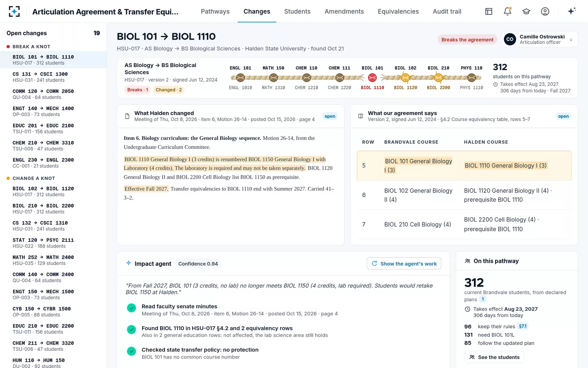Open the table layout icon in header
Screen dimensions: 588x368
(x=489, y=11)
